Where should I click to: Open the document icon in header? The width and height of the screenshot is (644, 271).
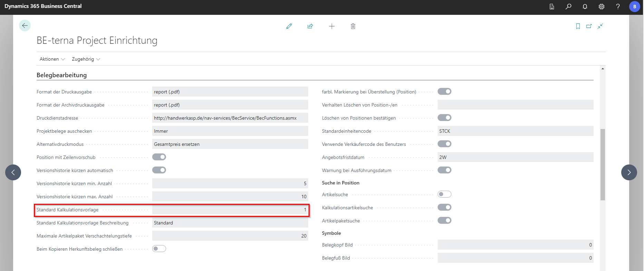pos(552,7)
